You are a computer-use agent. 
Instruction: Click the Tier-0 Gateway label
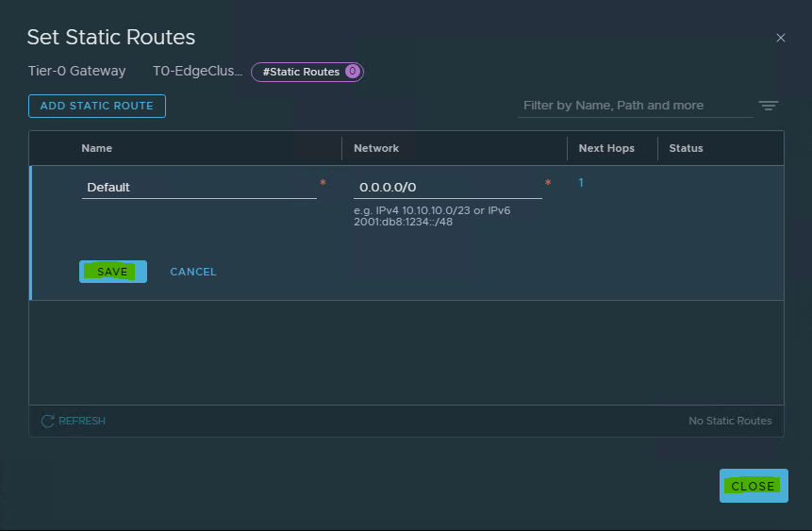pyautogui.click(x=76, y=71)
